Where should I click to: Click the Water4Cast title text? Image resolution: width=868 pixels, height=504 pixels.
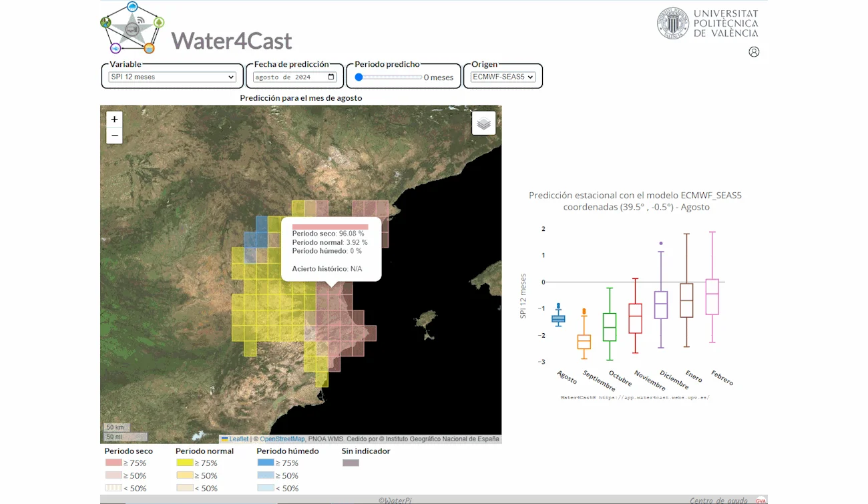pyautogui.click(x=232, y=41)
